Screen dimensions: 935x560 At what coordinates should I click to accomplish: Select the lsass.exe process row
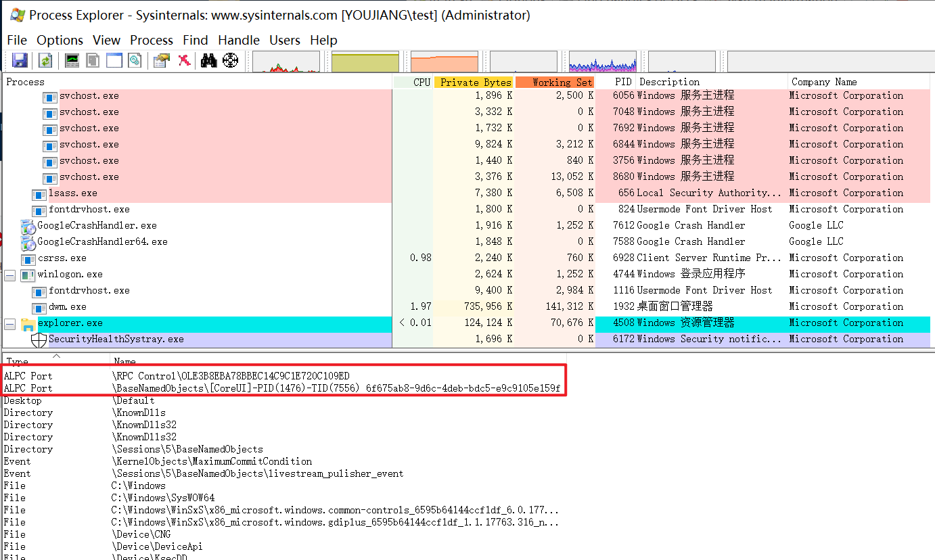tap(72, 193)
